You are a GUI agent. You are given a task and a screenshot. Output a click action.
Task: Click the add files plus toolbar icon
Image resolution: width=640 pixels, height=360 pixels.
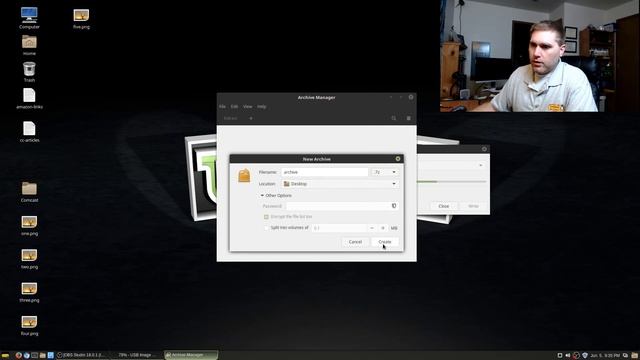[x=251, y=118]
